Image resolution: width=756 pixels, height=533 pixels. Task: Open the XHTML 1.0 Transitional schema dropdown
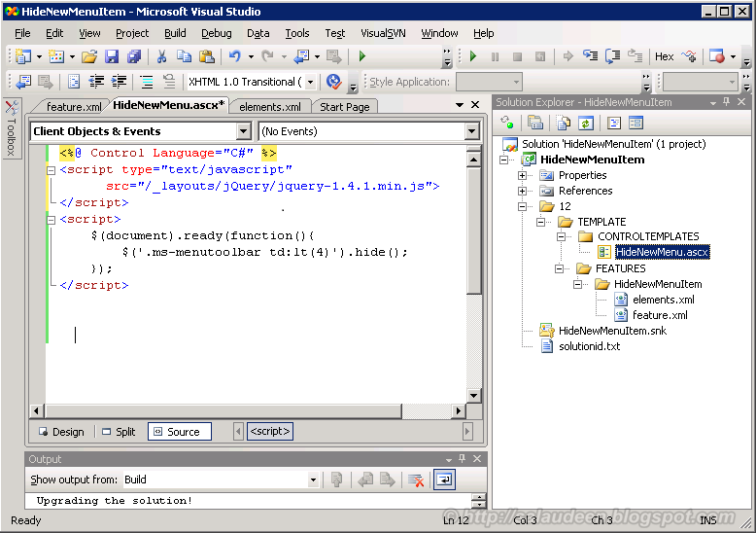tap(311, 82)
